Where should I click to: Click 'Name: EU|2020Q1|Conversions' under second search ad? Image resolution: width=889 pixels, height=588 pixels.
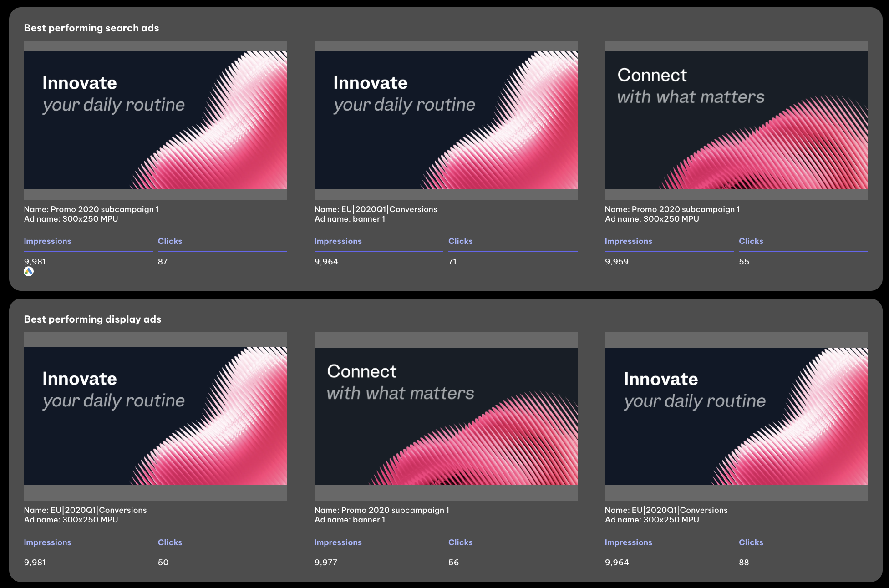pos(376,209)
